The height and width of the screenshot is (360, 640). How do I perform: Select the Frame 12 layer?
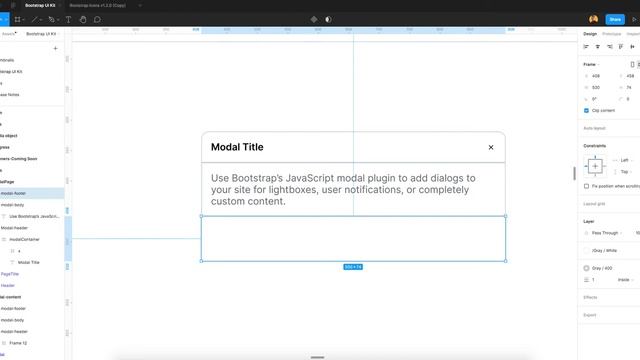tap(32, 343)
